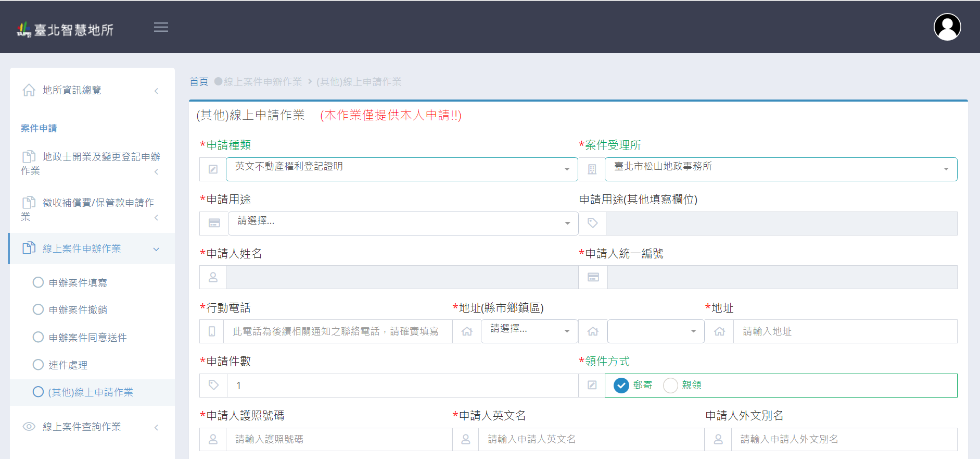Open the 申請種類 dropdown
The width and height of the screenshot is (980, 459).
pyautogui.click(x=401, y=169)
